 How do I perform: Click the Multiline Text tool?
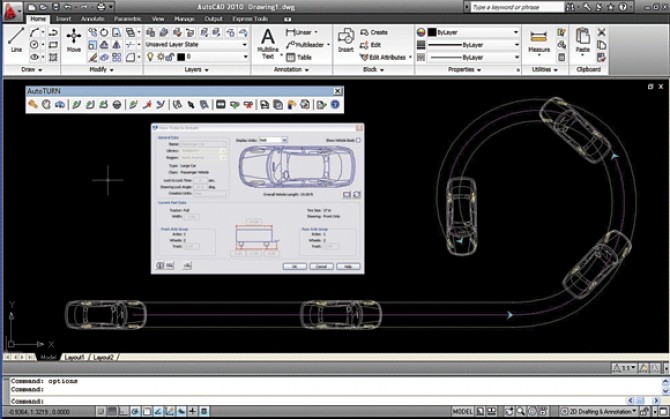[x=268, y=43]
